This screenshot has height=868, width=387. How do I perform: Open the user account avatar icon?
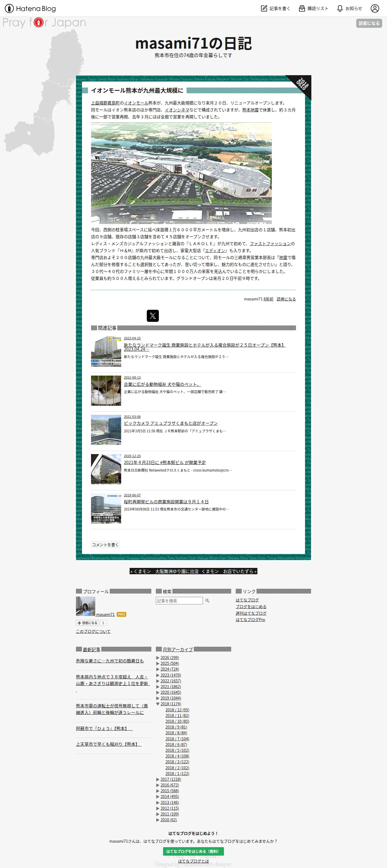375,8
